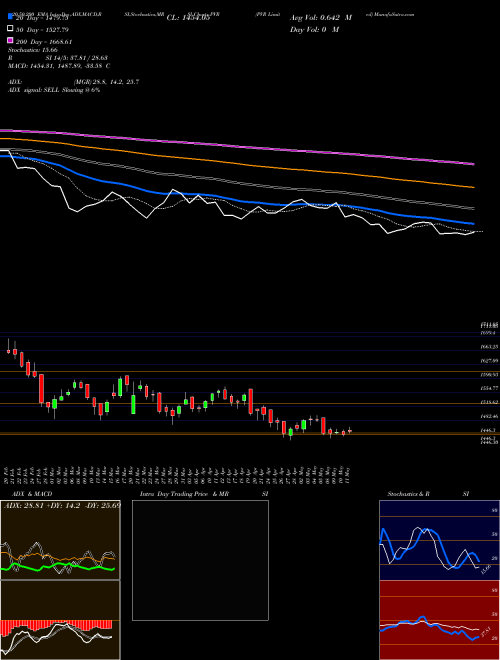Click the last candlestick on the chart
The image size is (500, 660).
point(350,431)
